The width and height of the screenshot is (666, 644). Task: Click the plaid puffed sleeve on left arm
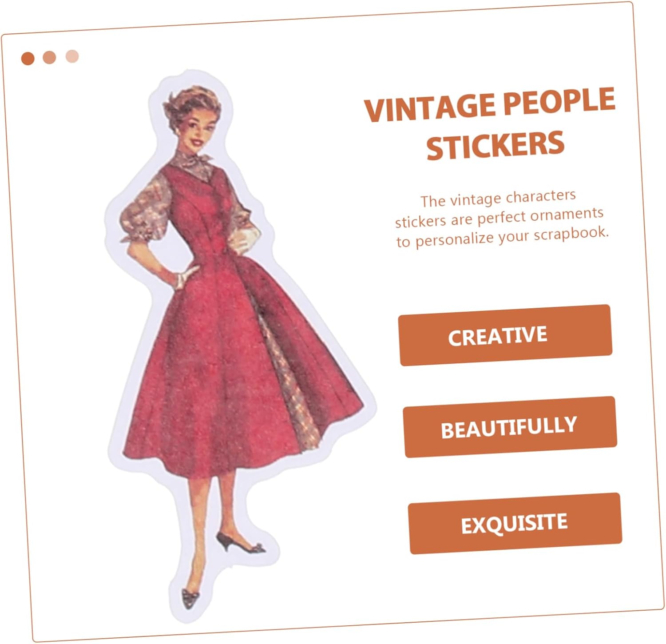point(142,209)
